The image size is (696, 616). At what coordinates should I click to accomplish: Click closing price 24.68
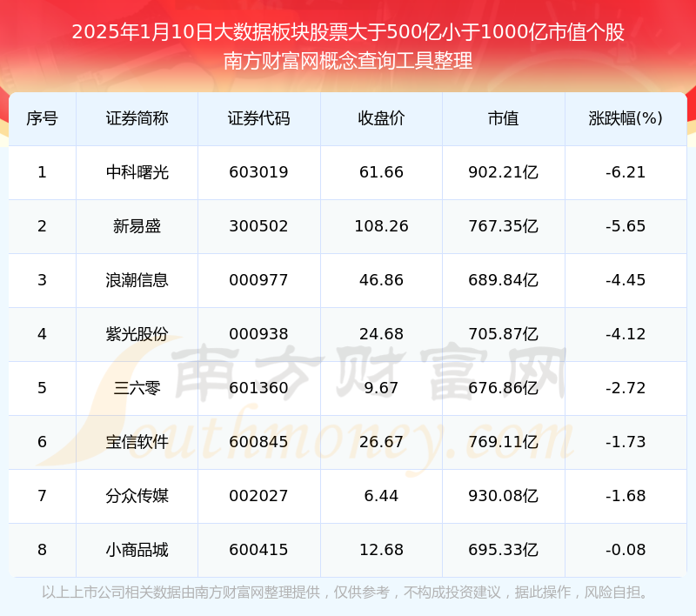381,334
